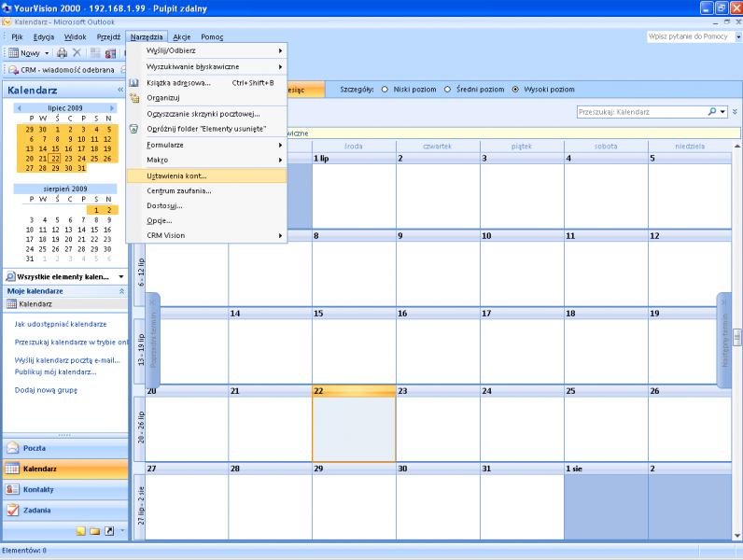Expand the Wyślij/Odbierz submenu
Viewport: 743px width, 560px height.
pos(206,50)
